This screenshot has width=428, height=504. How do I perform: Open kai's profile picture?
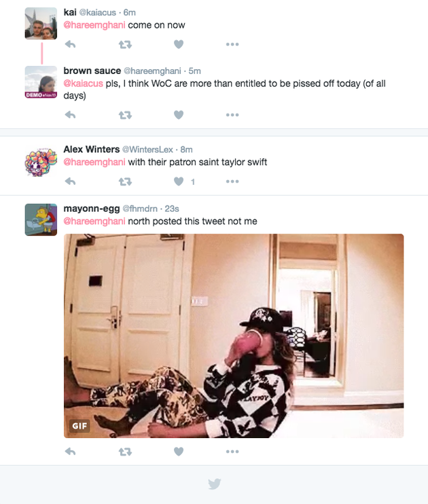(x=41, y=24)
